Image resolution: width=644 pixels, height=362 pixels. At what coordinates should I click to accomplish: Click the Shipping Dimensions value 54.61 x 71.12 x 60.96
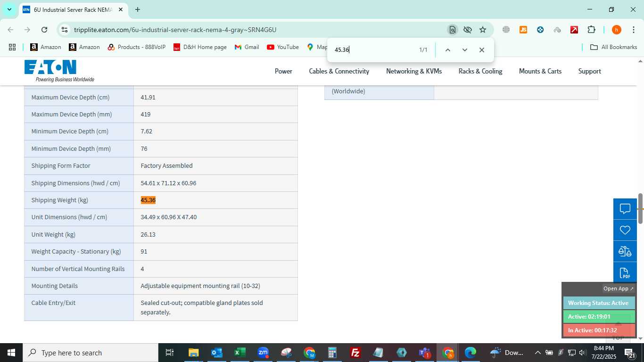[x=168, y=183]
